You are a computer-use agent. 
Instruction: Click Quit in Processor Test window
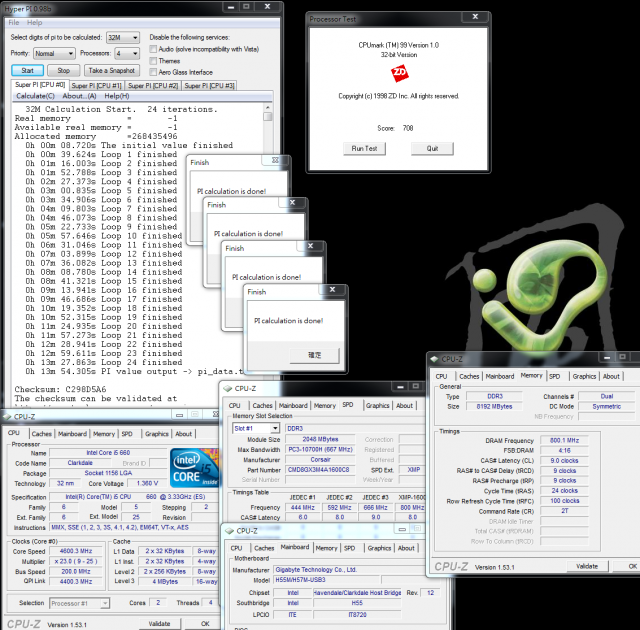click(x=432, y=149)
